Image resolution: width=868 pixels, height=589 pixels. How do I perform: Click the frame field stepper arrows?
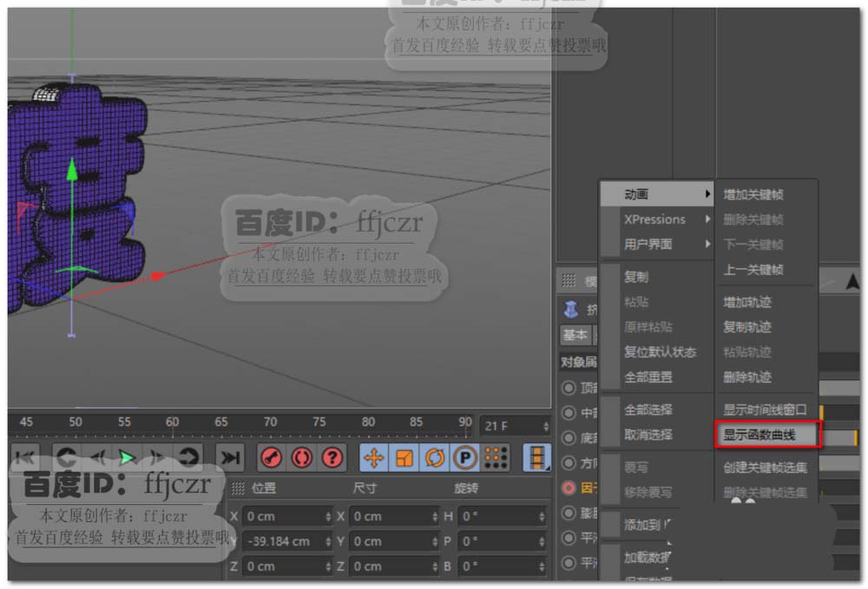546,426
